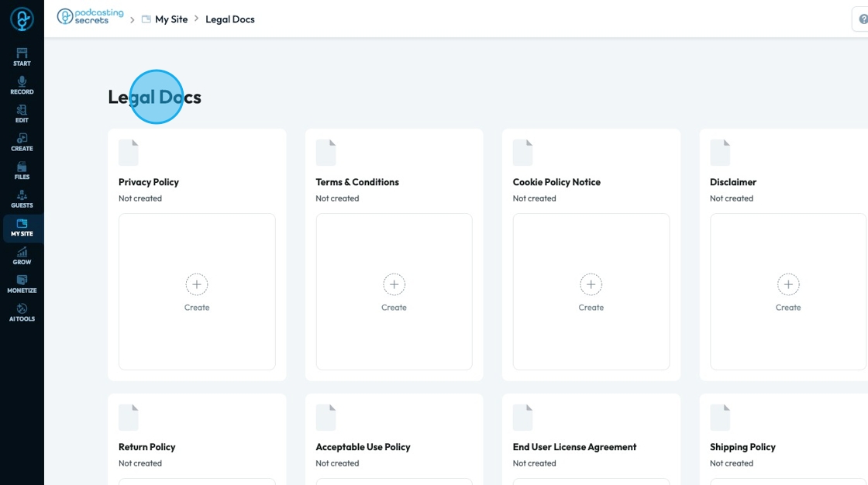Create a Disclaimer document
Viewport: 868px width, 485px height.
pos(787,291)
